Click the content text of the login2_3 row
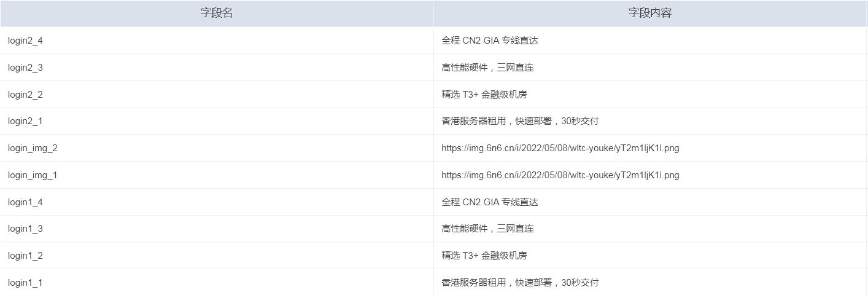 point(487,68)
